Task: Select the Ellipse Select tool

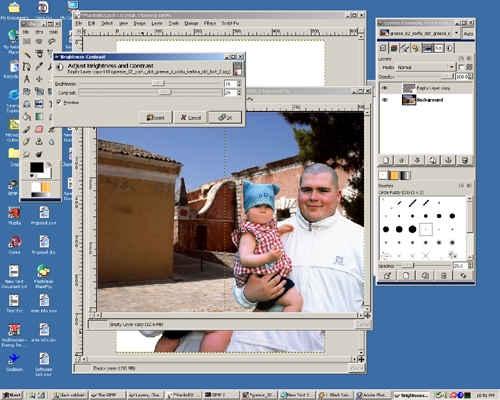Action: 39,41
